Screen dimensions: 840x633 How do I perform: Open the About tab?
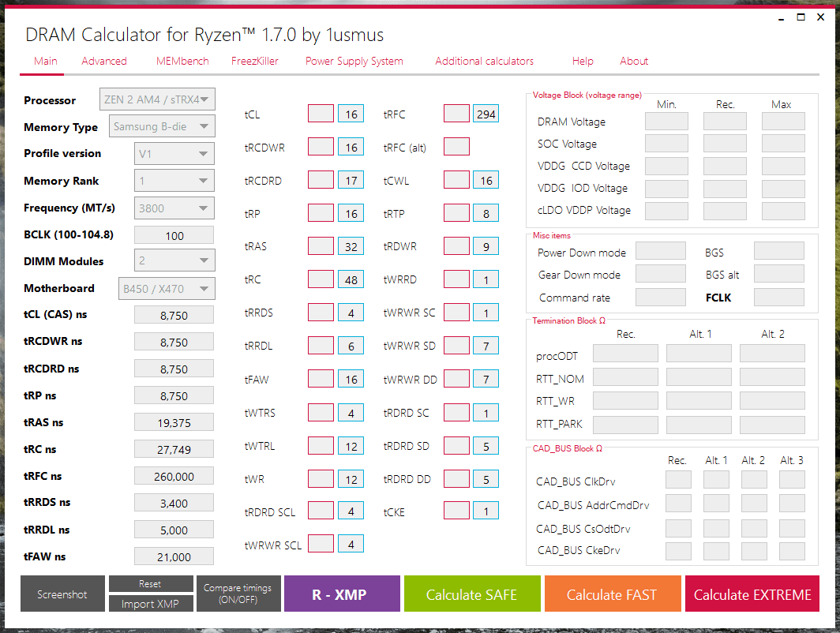click(x=634, y=61)
